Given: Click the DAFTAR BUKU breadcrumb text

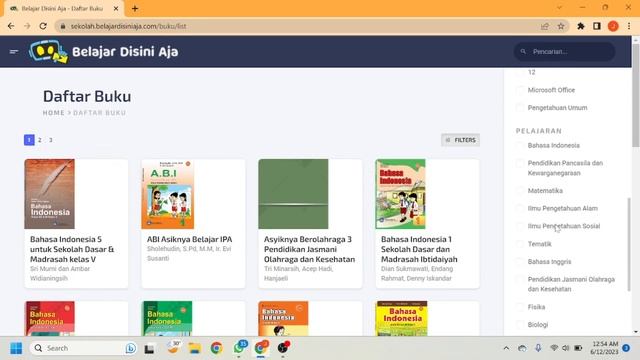Looking at the screenshot, I should 100,113.
